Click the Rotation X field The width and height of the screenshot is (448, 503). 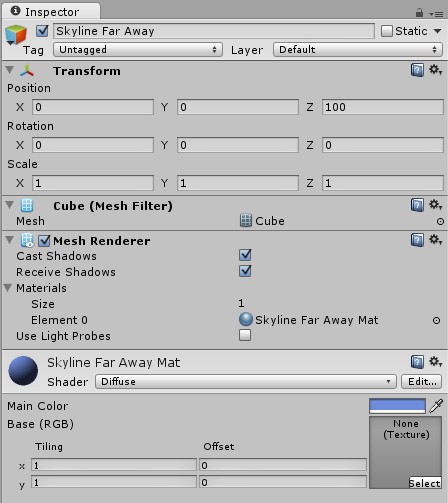[x=93, y=145]
